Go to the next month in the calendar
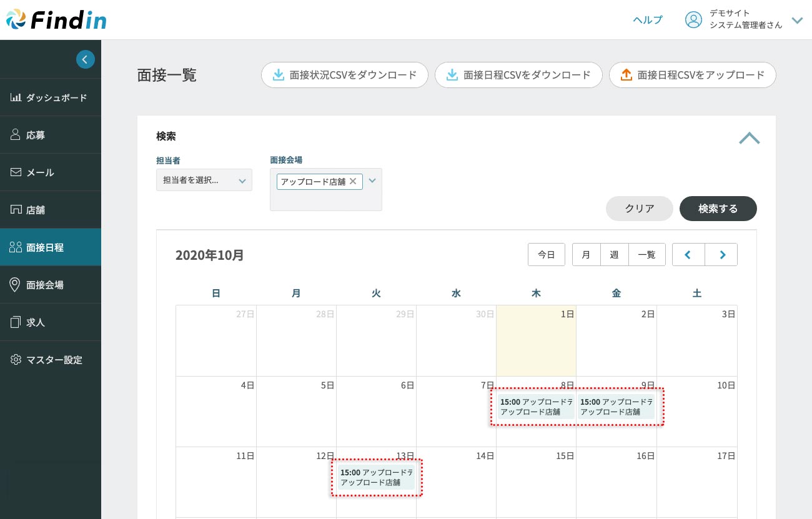Image resolution: width=812 pixels, height=519 pixels. pyautogui.click(x=722, y=255)
